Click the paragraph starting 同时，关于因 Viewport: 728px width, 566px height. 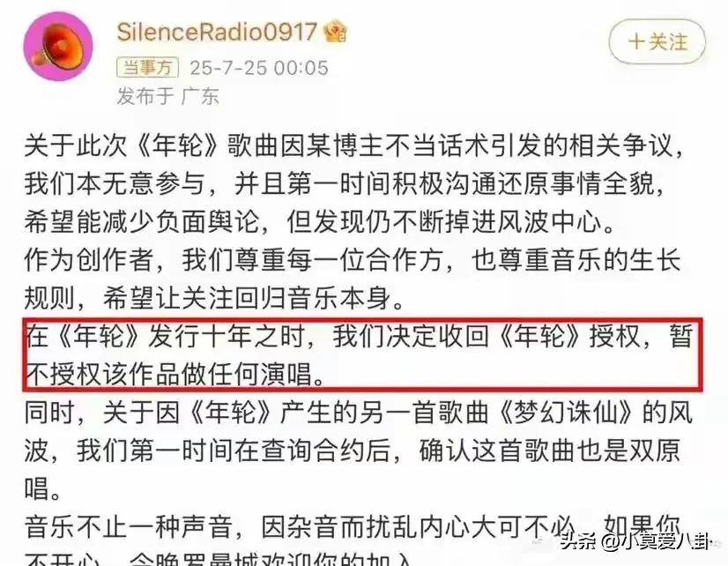coord(358,451)
